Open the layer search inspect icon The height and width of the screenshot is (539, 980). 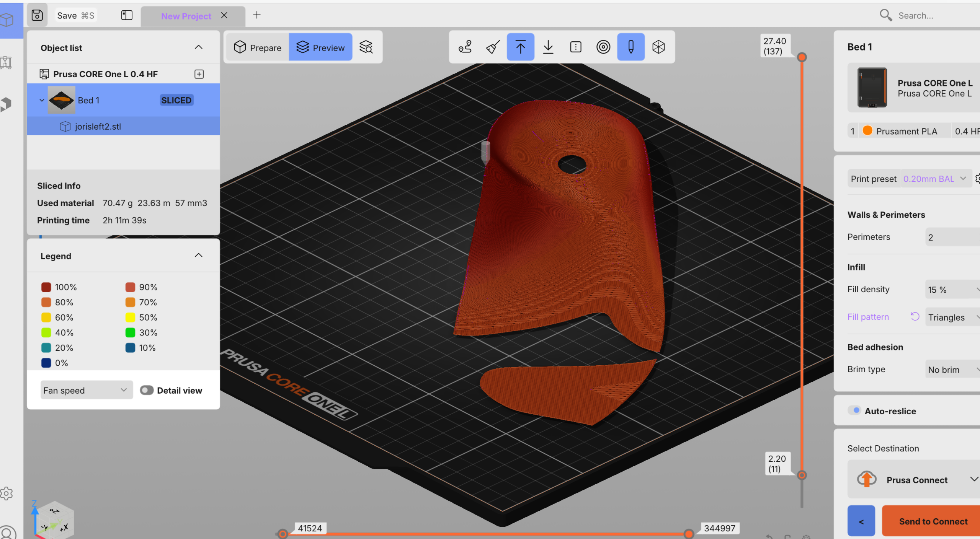pyautogui.click(x=366, y=47)
